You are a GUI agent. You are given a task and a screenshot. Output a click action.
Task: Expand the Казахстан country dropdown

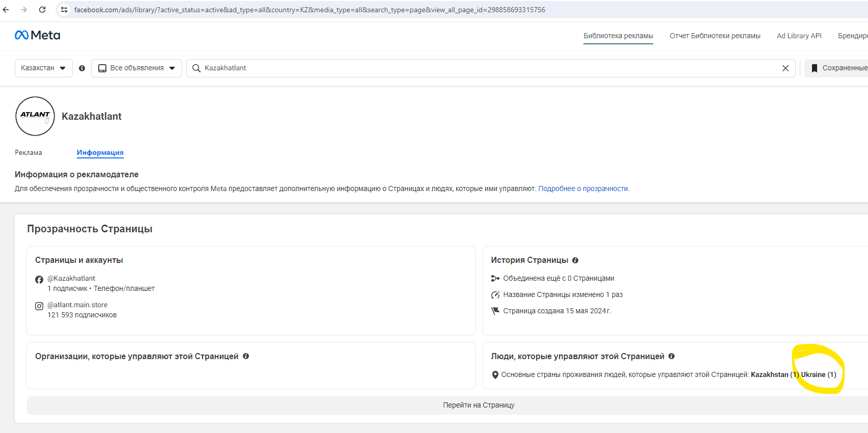coord(43,68)
